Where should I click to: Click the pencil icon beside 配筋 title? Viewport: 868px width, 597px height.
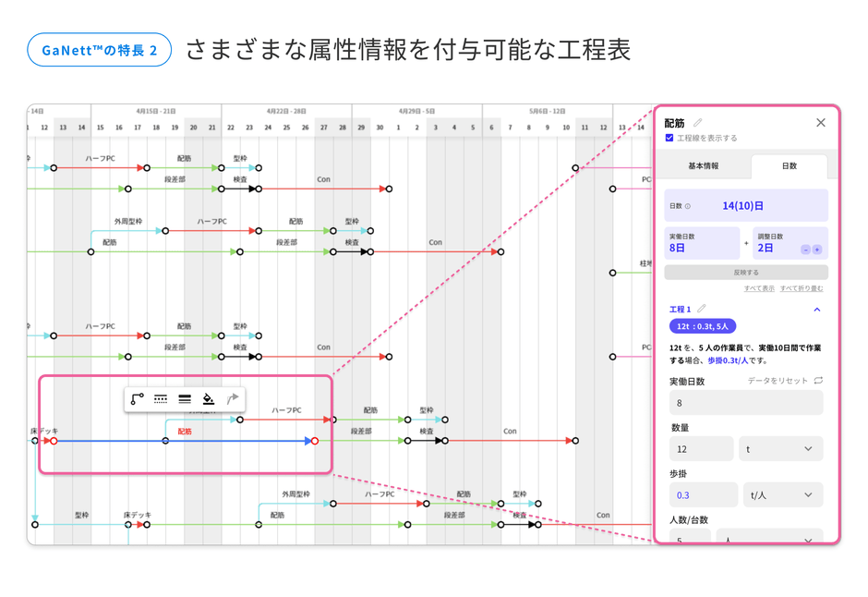(697, 123)
